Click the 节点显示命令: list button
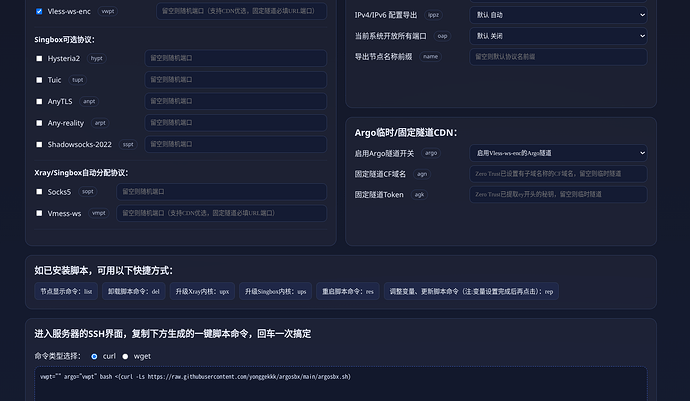690x401 pixels. coord(66,291)
